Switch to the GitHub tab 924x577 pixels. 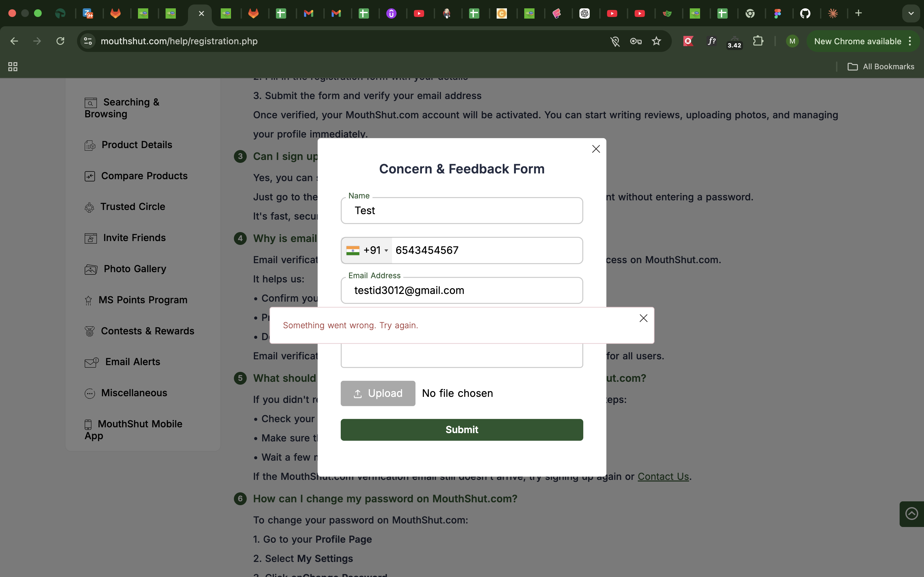click(x=805, y=14)
